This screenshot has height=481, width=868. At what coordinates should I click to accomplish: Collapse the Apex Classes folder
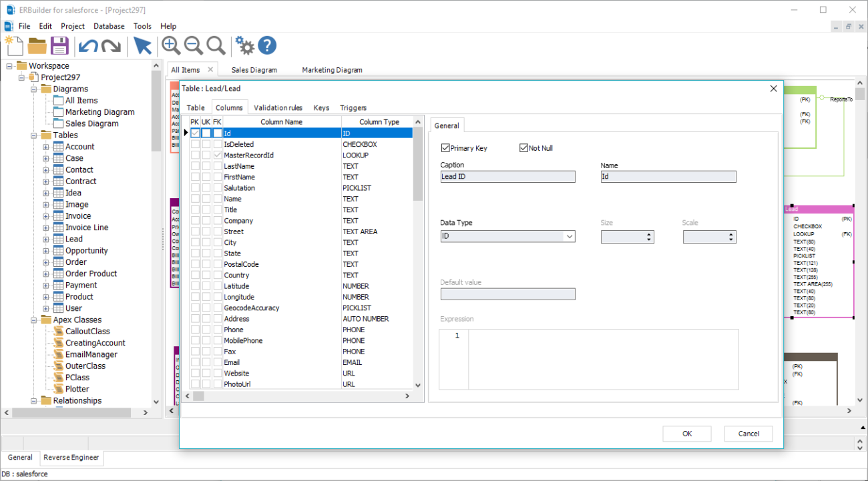[33, 320]
